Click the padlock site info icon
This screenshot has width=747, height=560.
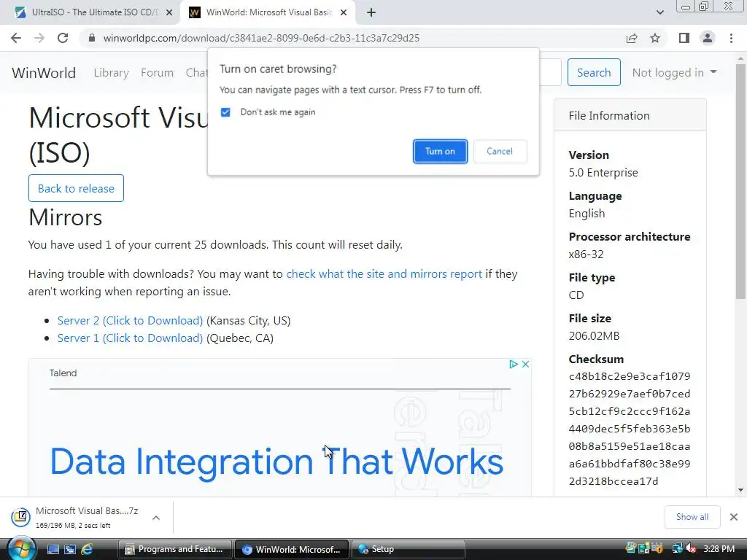coord(92,38)
